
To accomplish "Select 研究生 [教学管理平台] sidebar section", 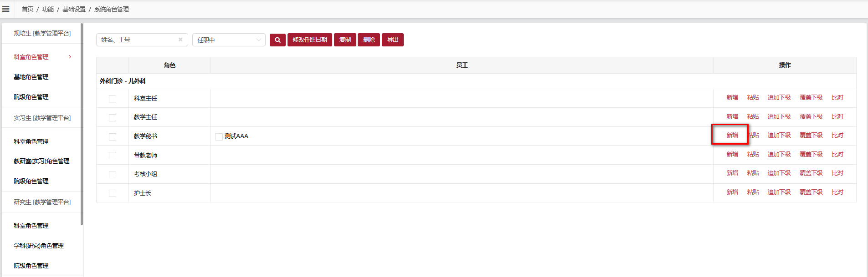I will point(42,202).
